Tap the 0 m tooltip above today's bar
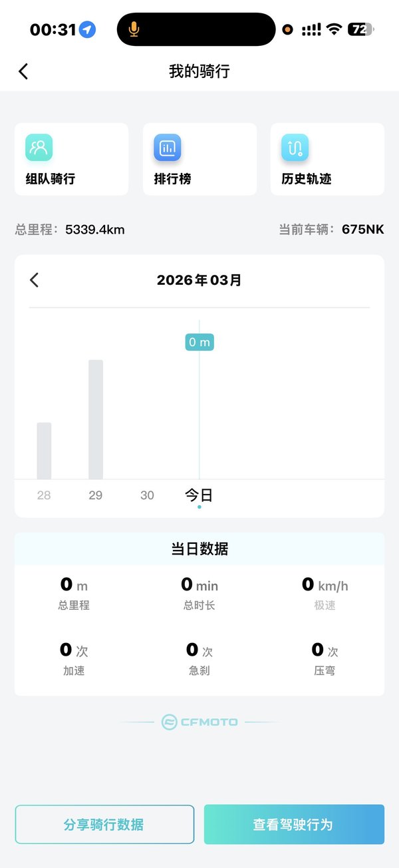 click(x=199, y=341)
